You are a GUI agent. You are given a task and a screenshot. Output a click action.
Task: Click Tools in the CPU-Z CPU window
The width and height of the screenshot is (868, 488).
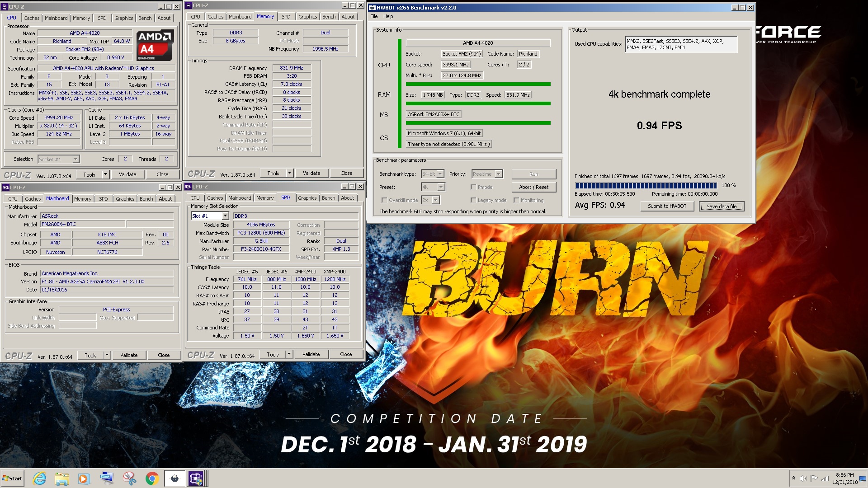(89, 174)
